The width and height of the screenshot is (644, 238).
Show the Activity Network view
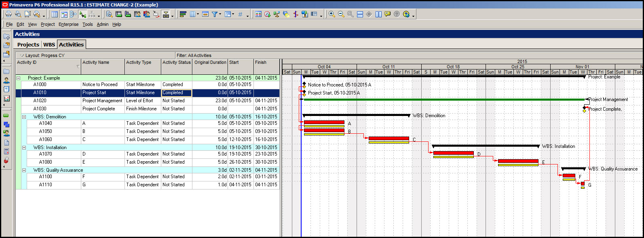(x=73, y=14)
